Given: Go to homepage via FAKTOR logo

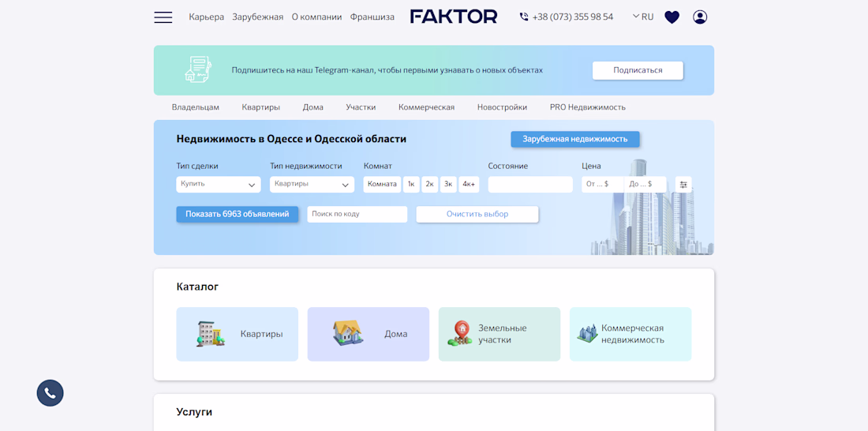Looking at the screenshot, I should [x=454, y=17].
